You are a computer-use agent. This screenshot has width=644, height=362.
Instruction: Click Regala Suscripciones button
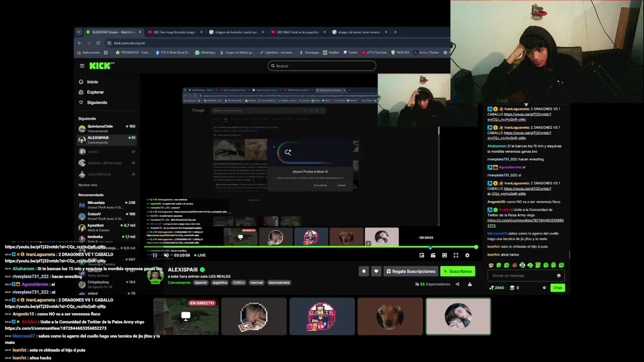[x=411, y=271]
